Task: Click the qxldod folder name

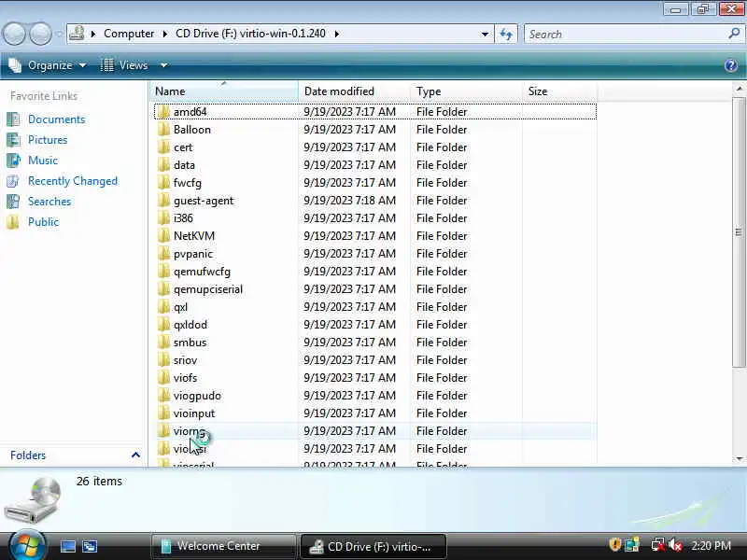Action: pyautogui.click(x=190, y=325)
